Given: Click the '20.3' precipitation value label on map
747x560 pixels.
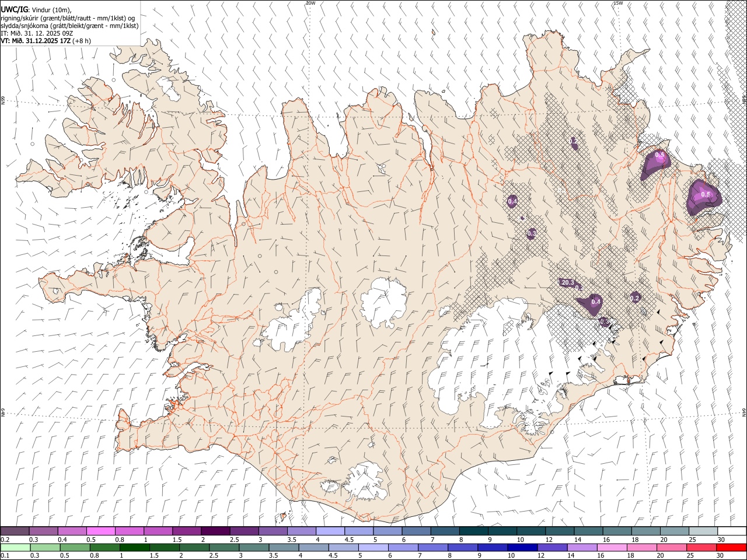Looking at the screenshot, I should 567,282.
